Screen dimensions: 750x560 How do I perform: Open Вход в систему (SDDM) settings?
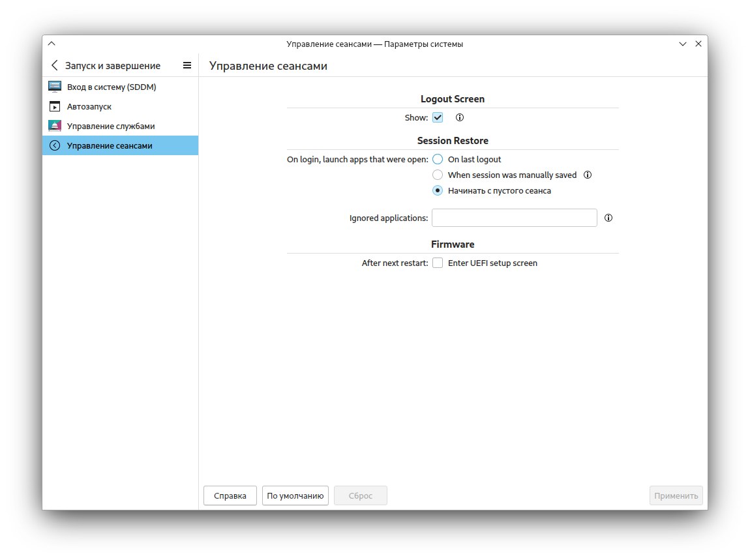(x=120, y=87)
